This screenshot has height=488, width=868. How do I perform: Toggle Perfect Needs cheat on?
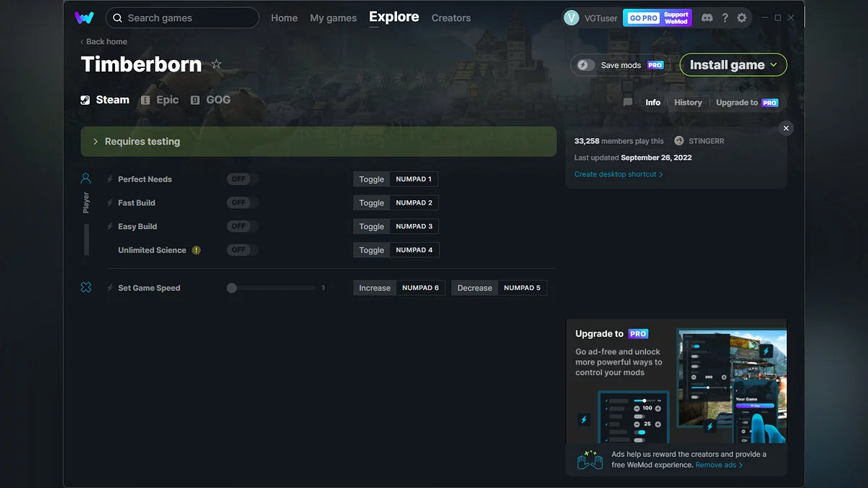point(242,179)
